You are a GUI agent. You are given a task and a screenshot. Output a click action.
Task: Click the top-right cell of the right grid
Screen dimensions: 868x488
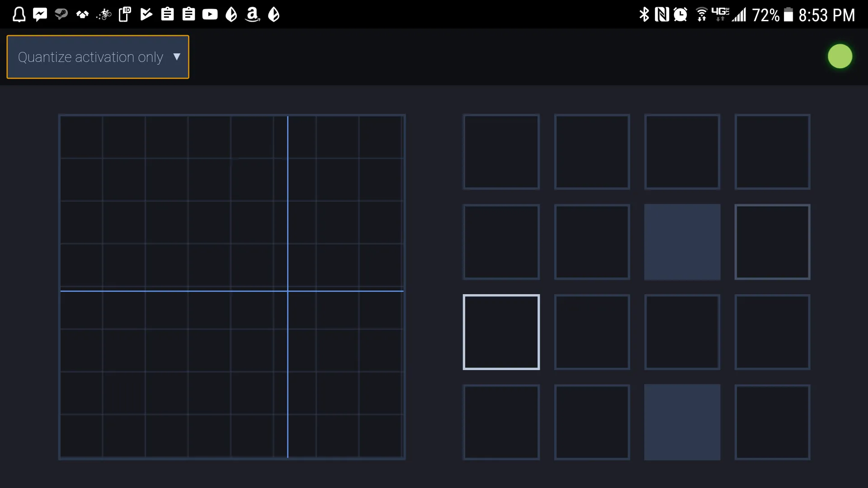click(x=772, y=152)
